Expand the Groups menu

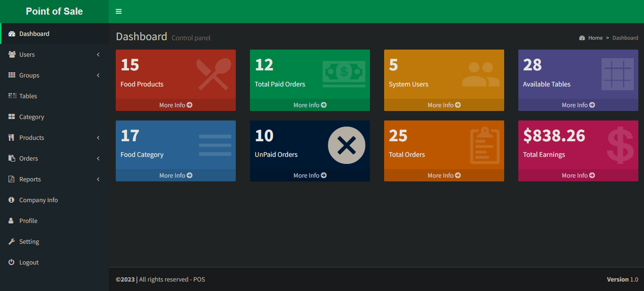[x=98, y=75]
